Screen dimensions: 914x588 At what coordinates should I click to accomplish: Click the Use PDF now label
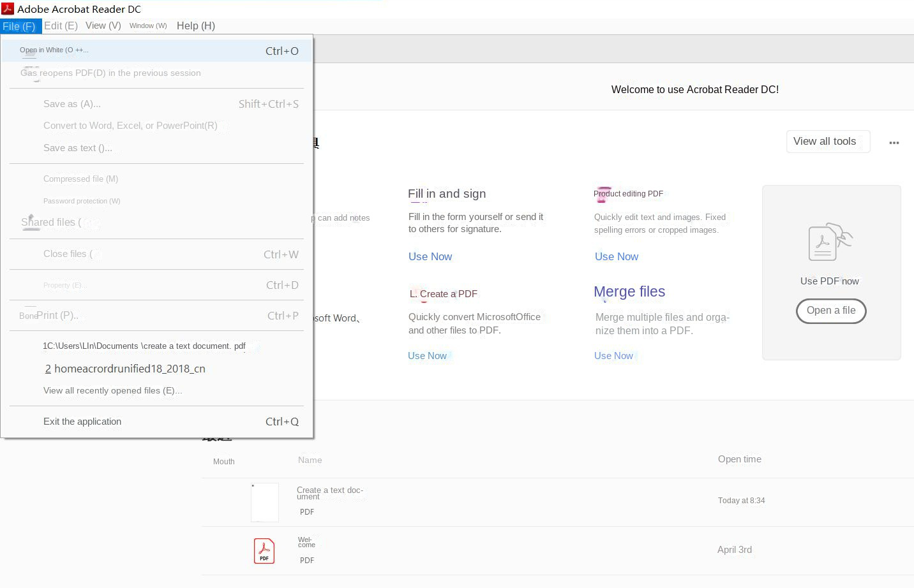(830, 281)
